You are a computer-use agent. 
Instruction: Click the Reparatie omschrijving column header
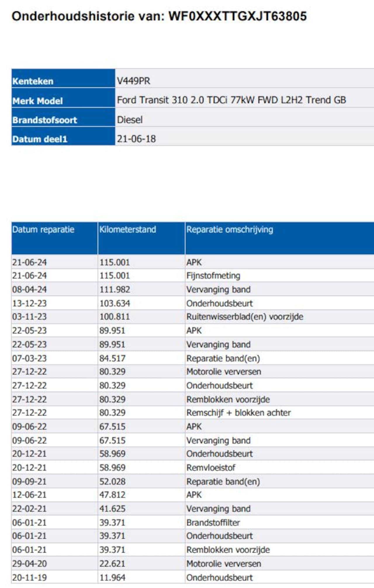[x=230, y=230]
